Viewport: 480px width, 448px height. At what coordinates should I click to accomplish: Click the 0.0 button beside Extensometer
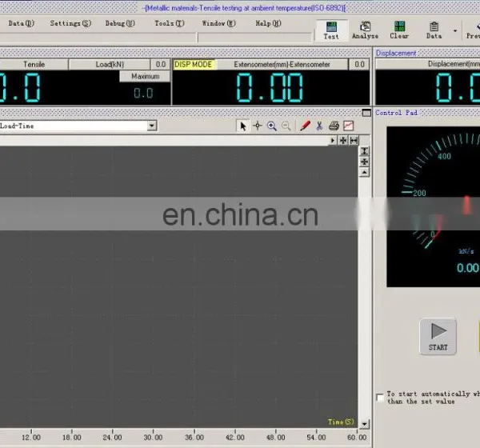(359, 64)
